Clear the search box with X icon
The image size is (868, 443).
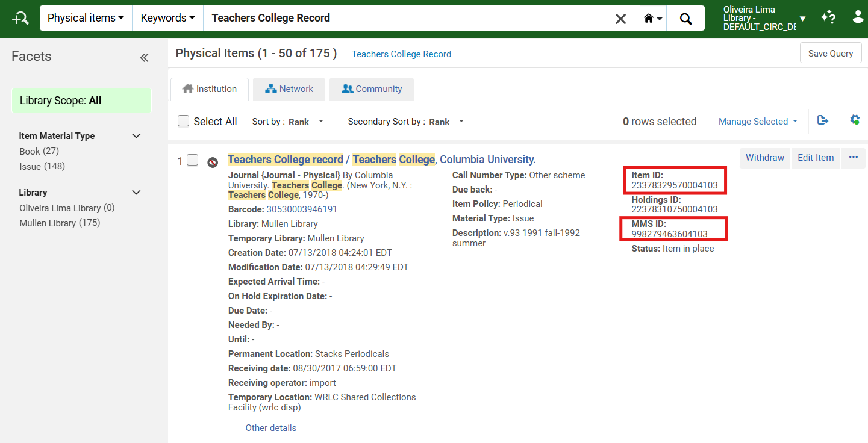(x=620, y=19)
